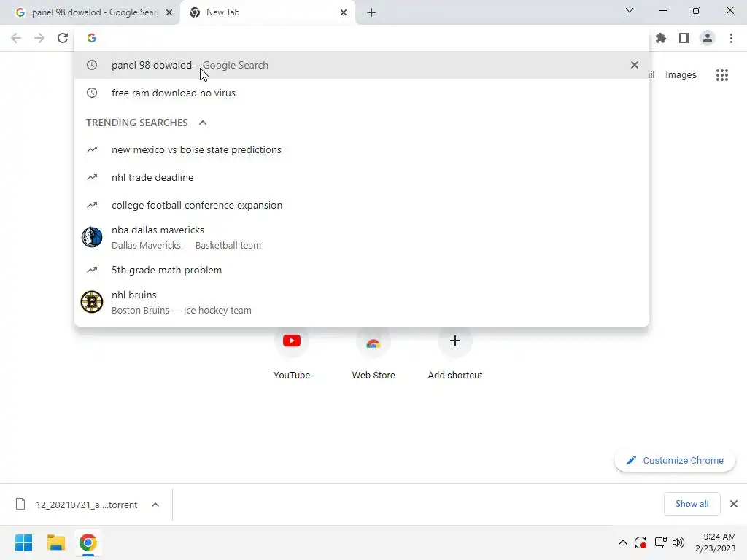Image resolution: width=747 pixels, height=560 pixels.
Task: Select 'panel 98 dowalod' history suggestion
Action: tap(362, 65)
